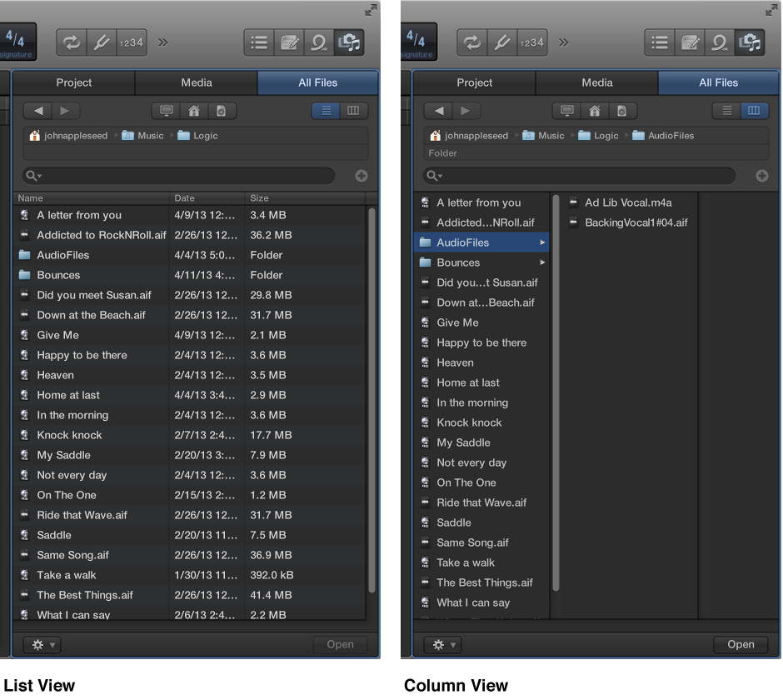
Task: Click the back navigation arrow
Action: pos(37,110)
